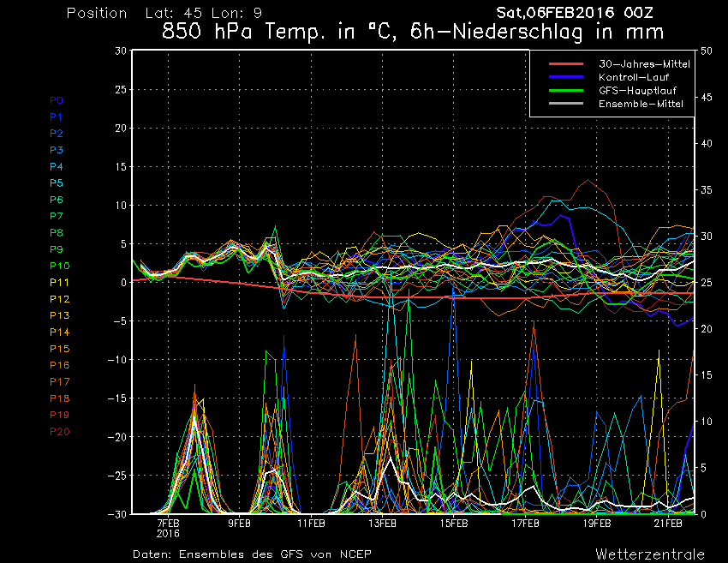Click the 50 mm right axis label
The image size is (728, 563).
click(707, 51)
